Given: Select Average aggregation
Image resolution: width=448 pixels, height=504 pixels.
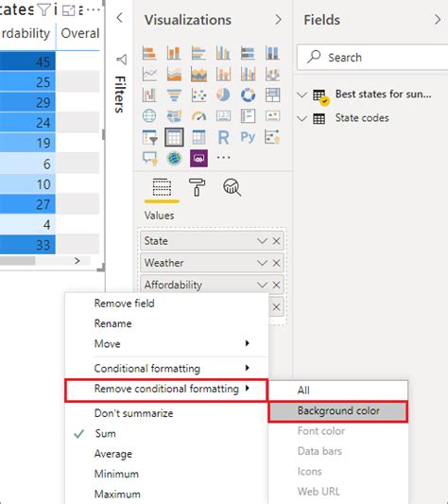Looking at the screenshot, I should 166,454.
